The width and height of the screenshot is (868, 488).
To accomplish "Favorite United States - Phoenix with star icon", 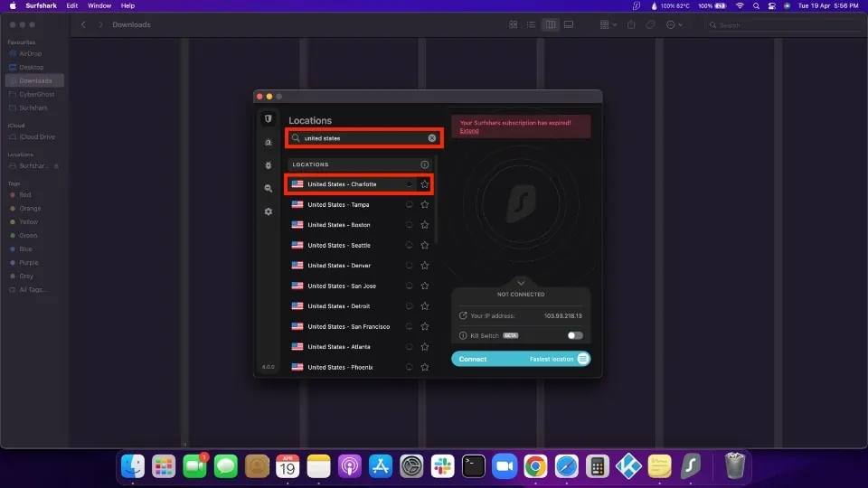I will click(x=425, y=368).
